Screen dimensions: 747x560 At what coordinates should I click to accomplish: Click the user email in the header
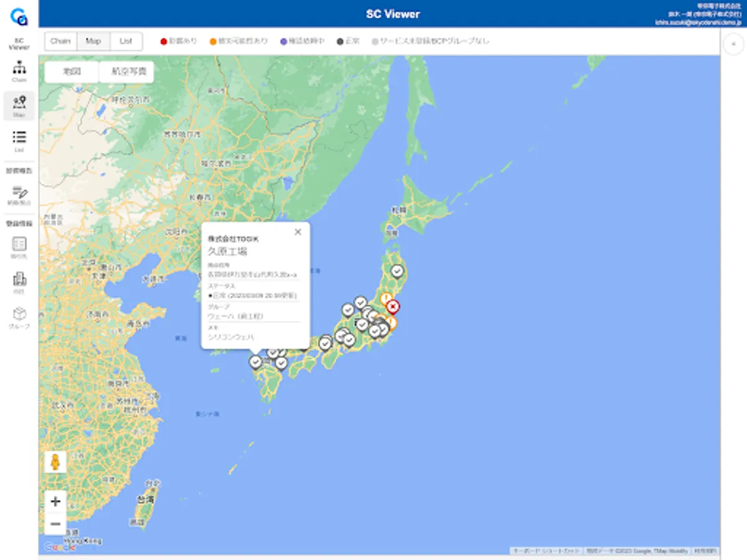(x=698, y=22)
